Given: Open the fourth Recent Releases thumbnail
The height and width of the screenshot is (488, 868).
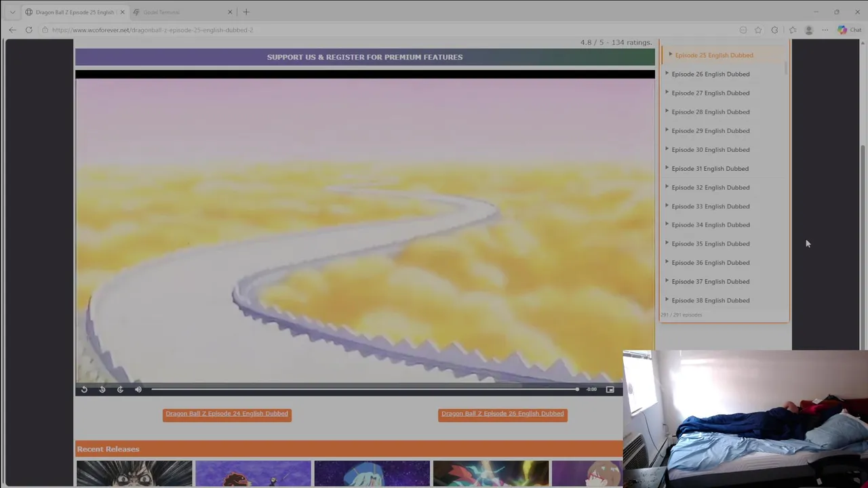Looking at the screenshot, I should pos(491,473).
